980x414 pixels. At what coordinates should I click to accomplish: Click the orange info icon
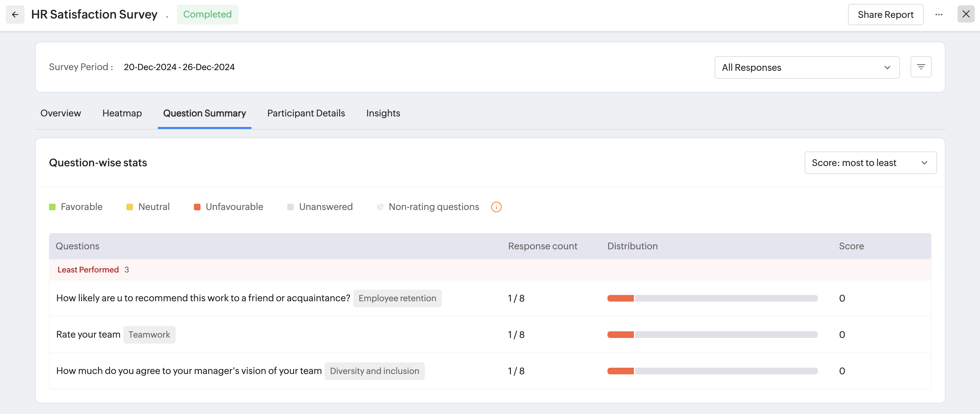(x=496, y=207)
